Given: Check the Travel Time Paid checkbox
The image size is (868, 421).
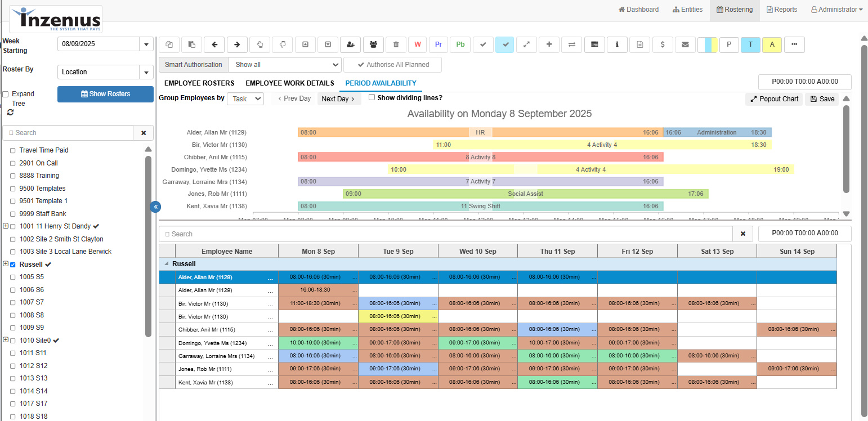Looking at the screenshot, I should pos(12,150).
